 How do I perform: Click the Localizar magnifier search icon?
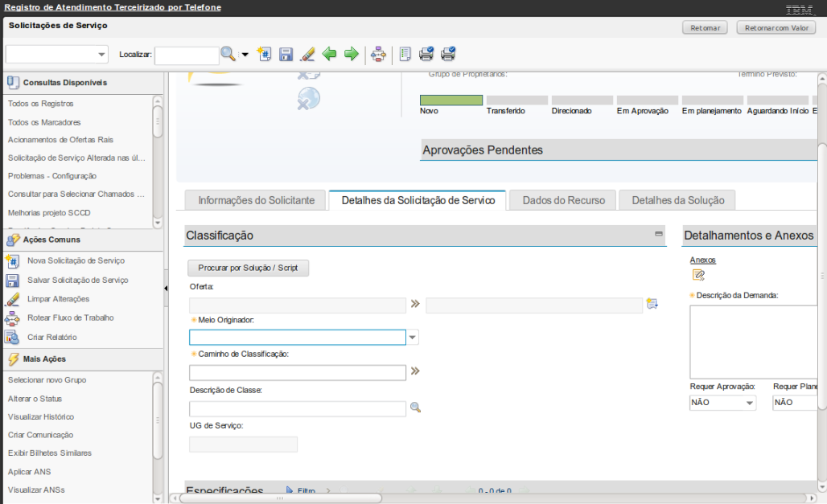[x=228, y=54]
